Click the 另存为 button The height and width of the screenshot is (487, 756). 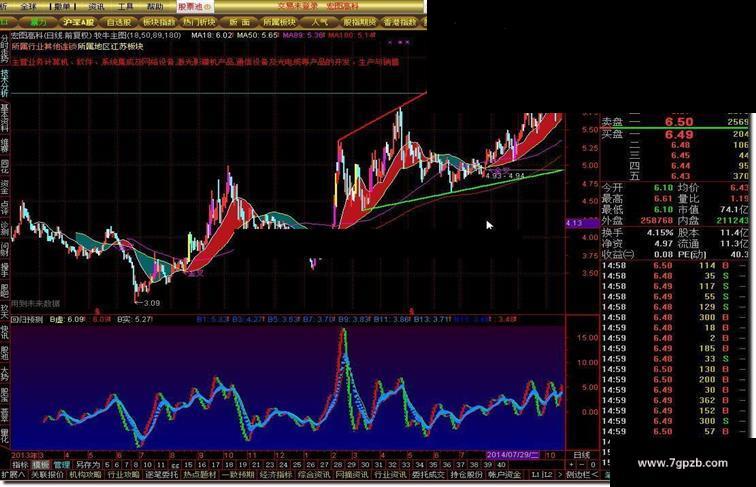pos(88,465)
